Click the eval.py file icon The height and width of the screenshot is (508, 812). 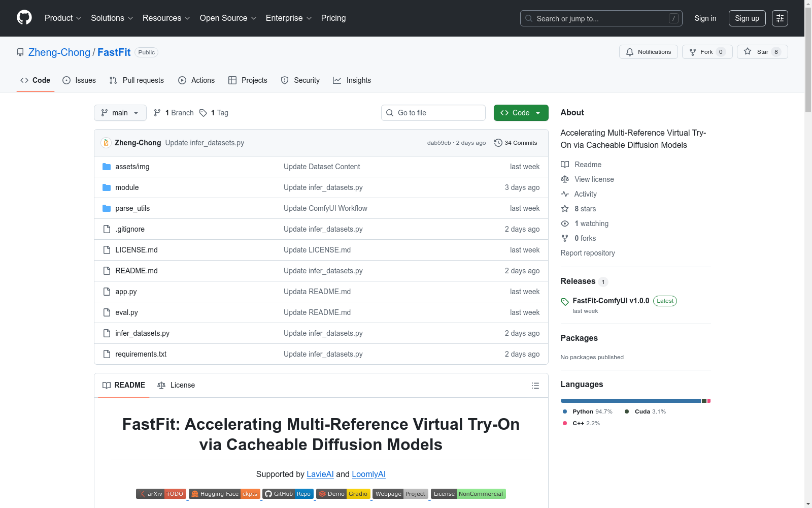(107, 312)
